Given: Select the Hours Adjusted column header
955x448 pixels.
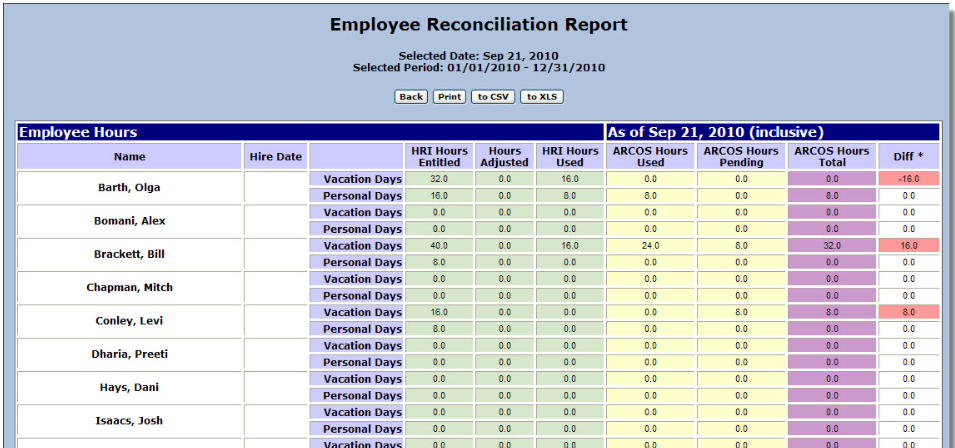Looking at the screenshot, I should click(504, 156).
